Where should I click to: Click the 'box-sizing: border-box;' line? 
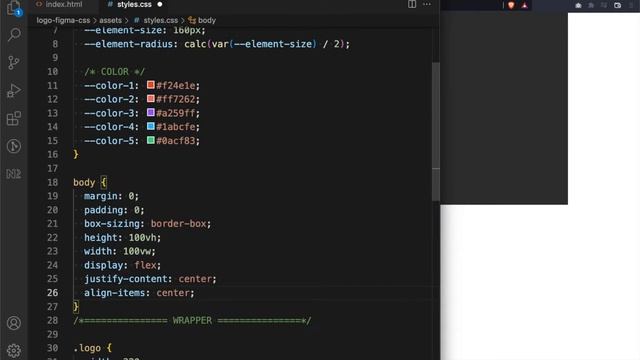[147, 224]
